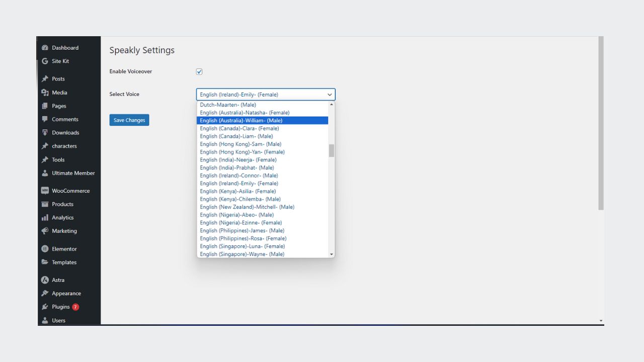The width and height of the screenshot is (644, 362).
Task: Click the Astra logo icon
Action: coord(45,280)
